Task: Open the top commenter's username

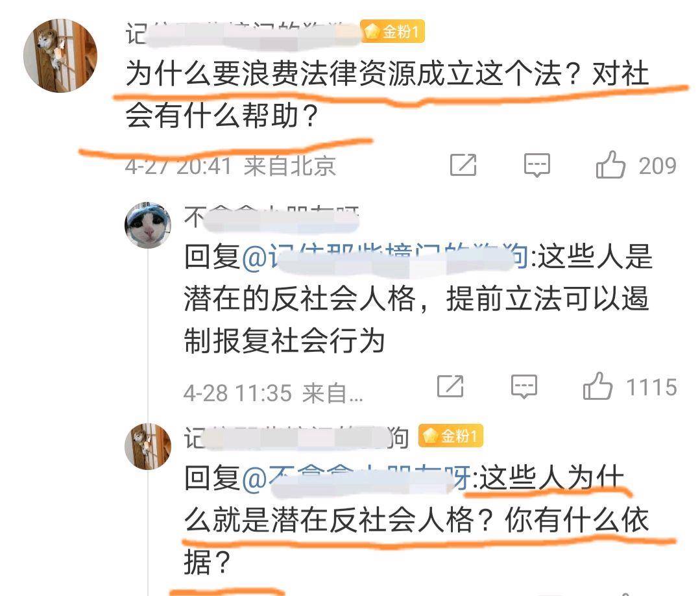Action: tap(243, 34)
